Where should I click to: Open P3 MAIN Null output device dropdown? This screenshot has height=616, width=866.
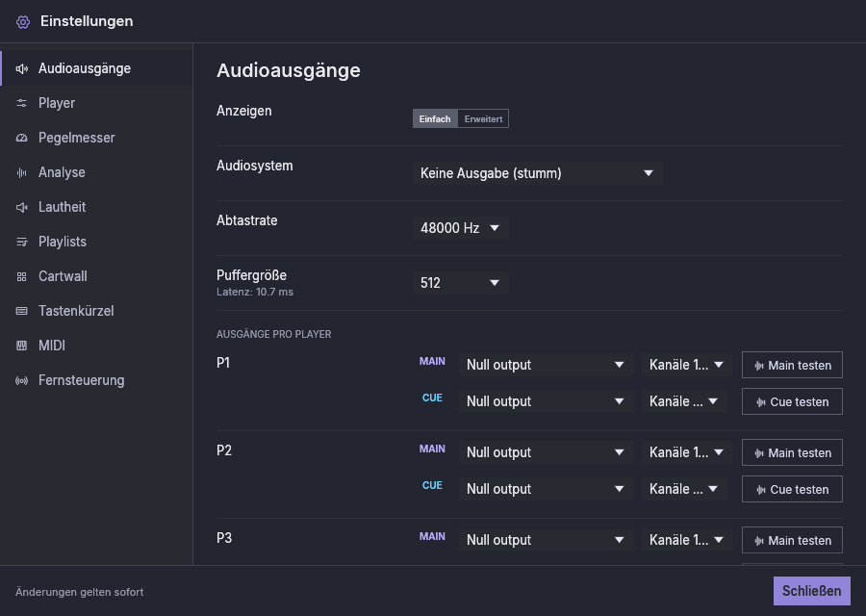546,540
